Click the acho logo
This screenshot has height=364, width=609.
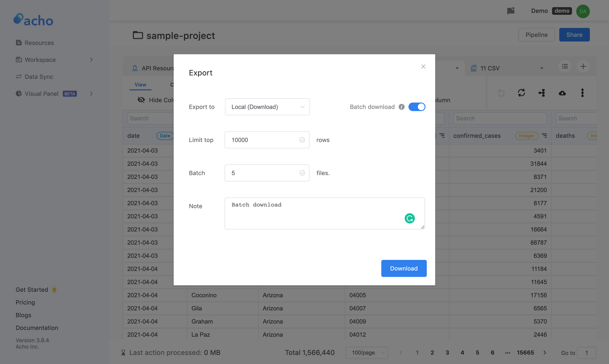[x=33, y=19]
